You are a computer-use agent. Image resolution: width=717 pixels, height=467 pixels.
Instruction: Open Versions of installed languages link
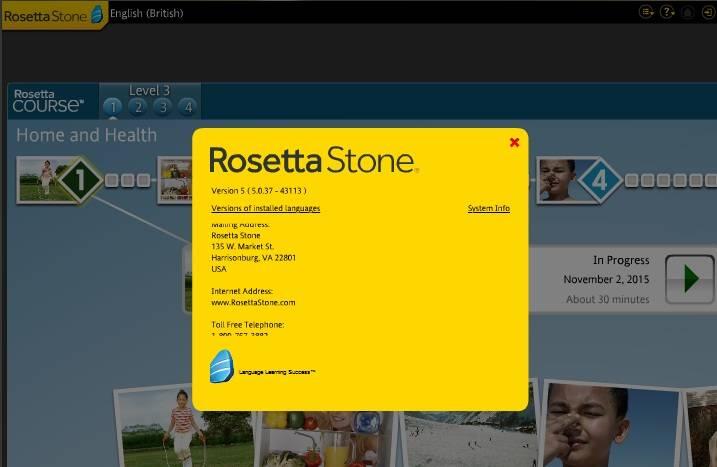click(266, 208)
